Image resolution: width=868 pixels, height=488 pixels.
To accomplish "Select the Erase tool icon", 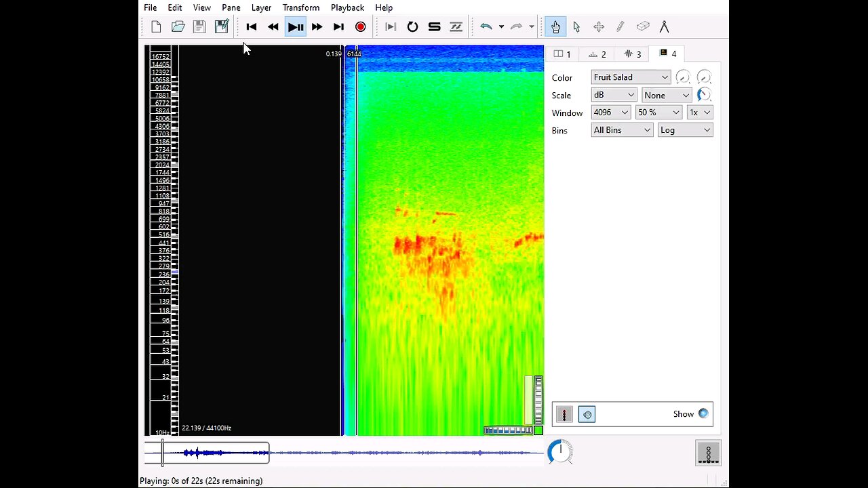I will [643, 27].
